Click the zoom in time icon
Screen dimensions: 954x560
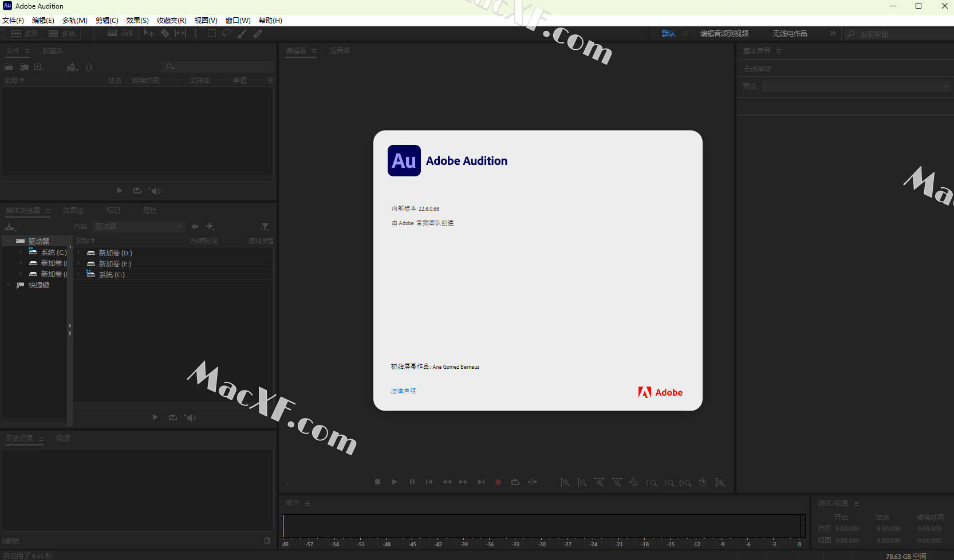[599, 483]
